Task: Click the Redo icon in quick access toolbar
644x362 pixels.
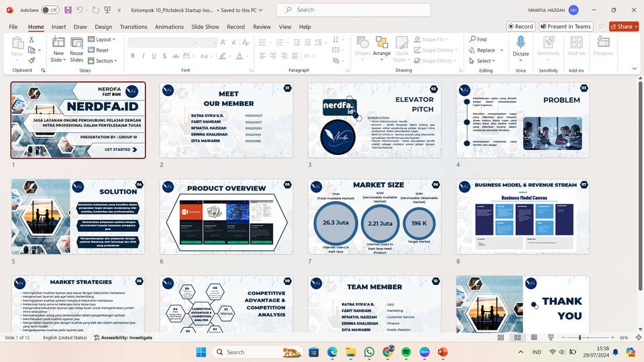Action: (x=96, y=10)
